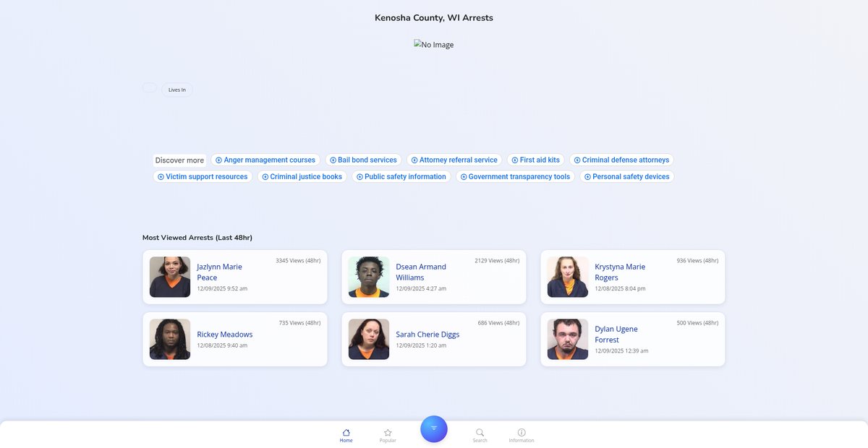Image resolution: width=868 pixels, height=448 pixels.
Task: Click plus icon beside Bail bond services
Action: point(333,160)
